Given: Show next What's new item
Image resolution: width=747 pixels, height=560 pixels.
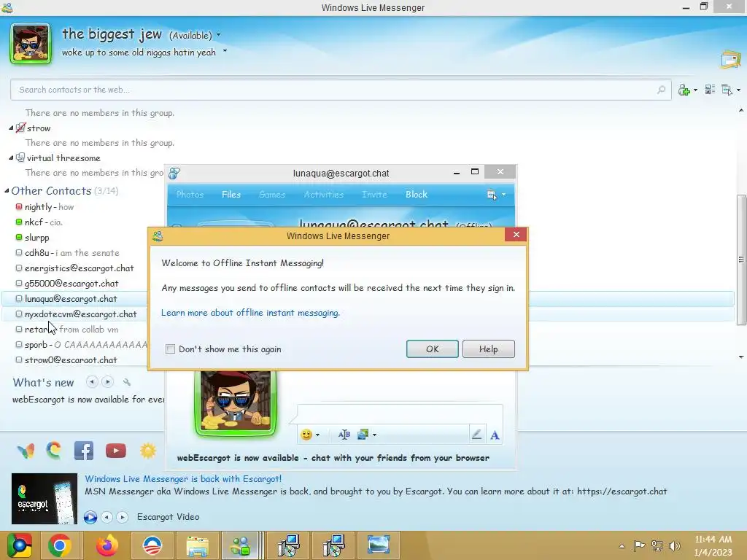Looking at the screenshot, I should coord(108,382).
